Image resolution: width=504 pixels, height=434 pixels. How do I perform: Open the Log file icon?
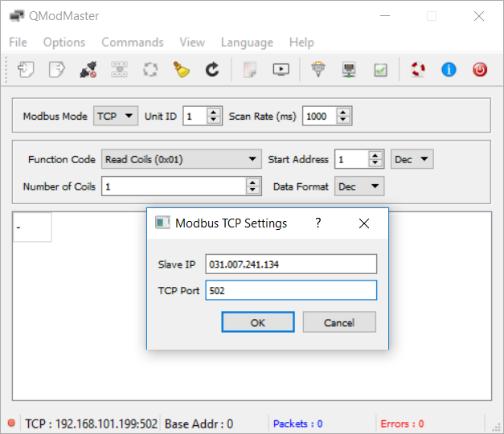[x=250, y=69]
